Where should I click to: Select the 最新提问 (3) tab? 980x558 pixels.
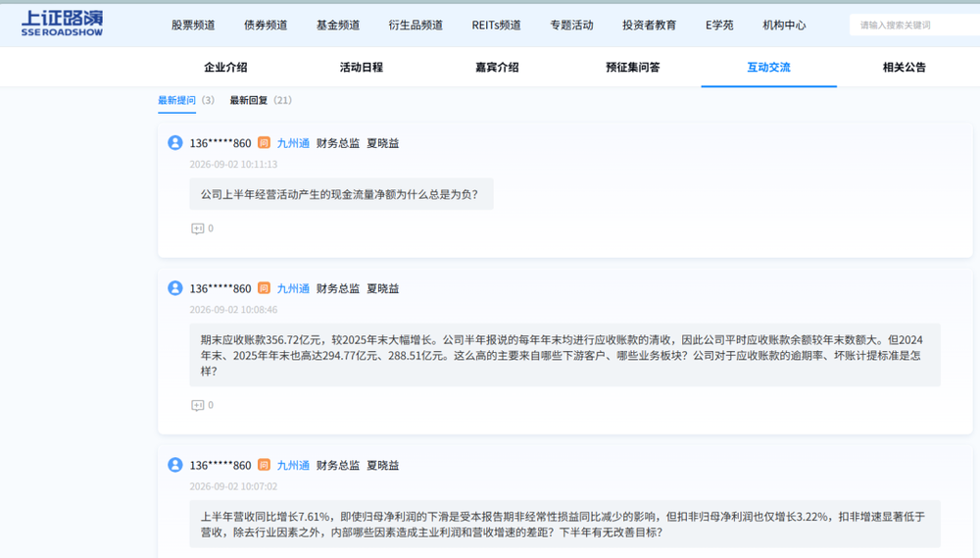point(185,100)
